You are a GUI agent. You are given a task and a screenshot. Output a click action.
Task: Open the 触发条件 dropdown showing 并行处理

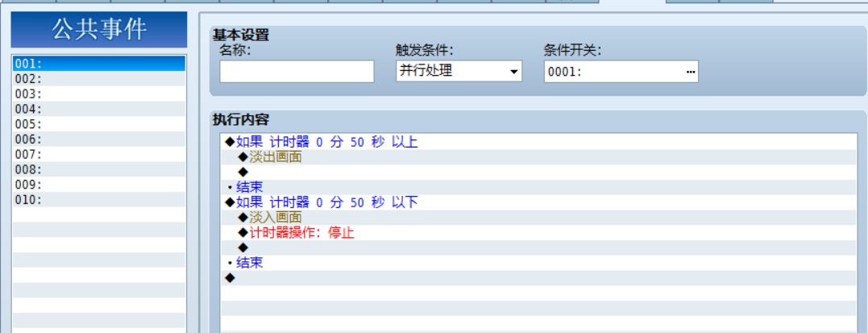pyautogui.click(x=459, y=72)
